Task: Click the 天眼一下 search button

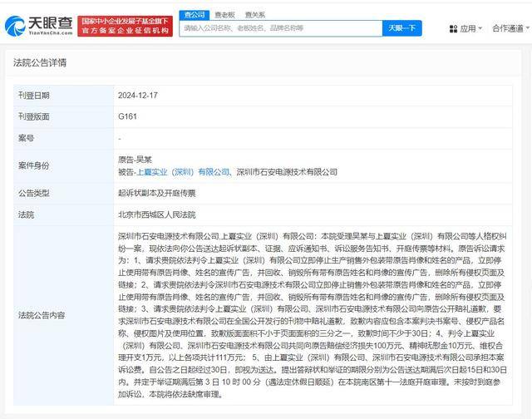Action: tap(403, 27)
